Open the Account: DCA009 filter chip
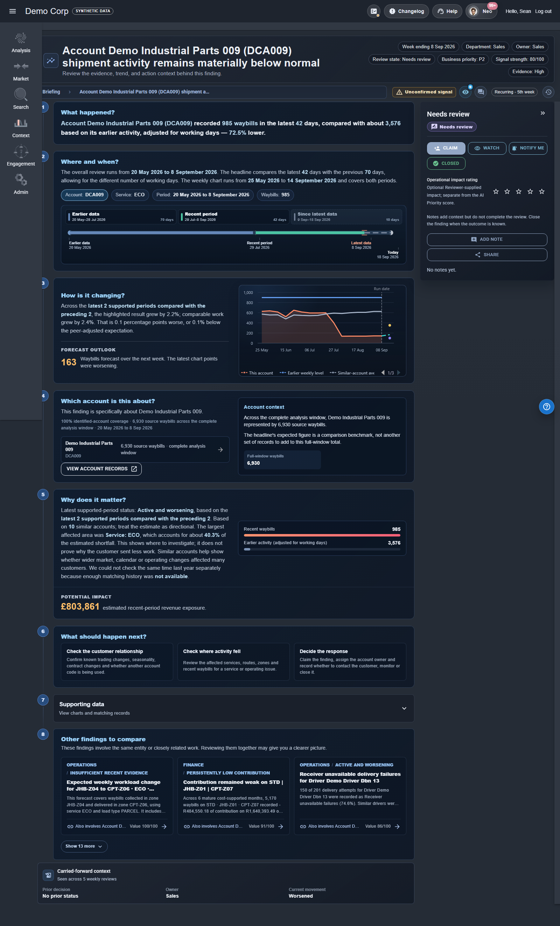Screen dimensions: 560x926 pos(85,195)
